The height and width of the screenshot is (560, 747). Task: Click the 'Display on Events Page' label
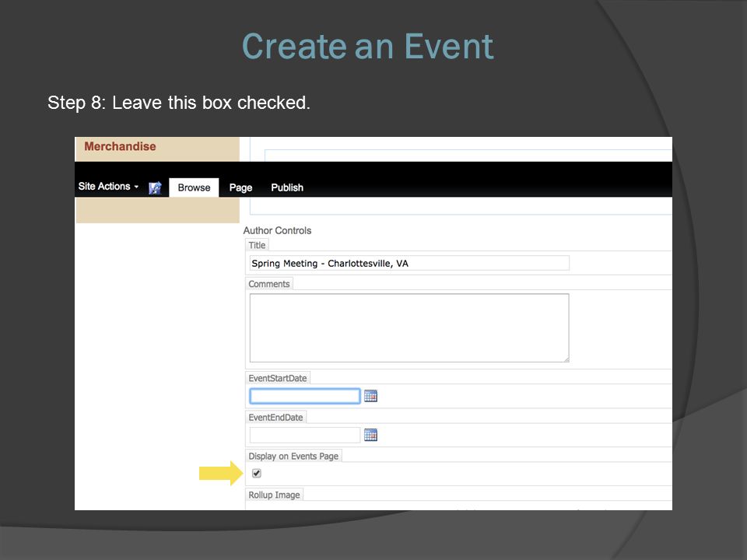click(293, 457)
